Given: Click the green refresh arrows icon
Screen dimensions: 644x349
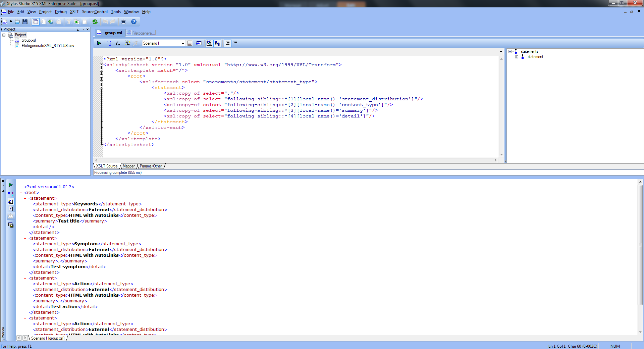Looking at the screenshot, I should pos(95,22).
